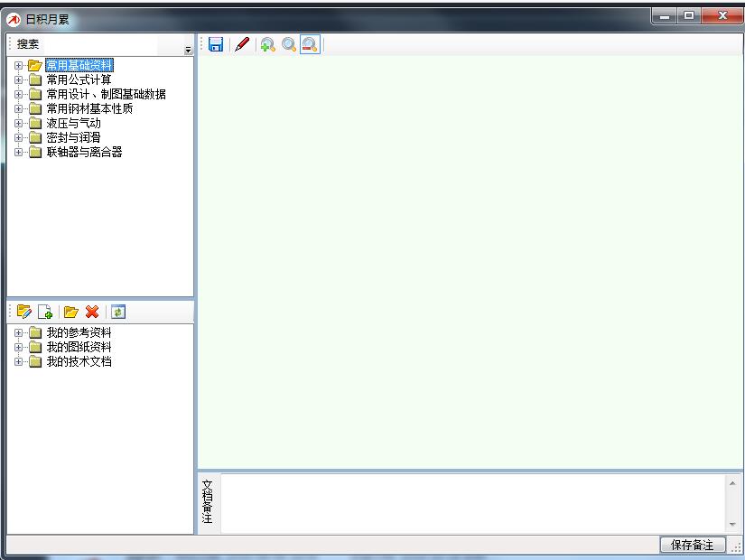Expand the 常用公式计算 tree node
The width and height of the screenshot is (745, 560).
18,79
